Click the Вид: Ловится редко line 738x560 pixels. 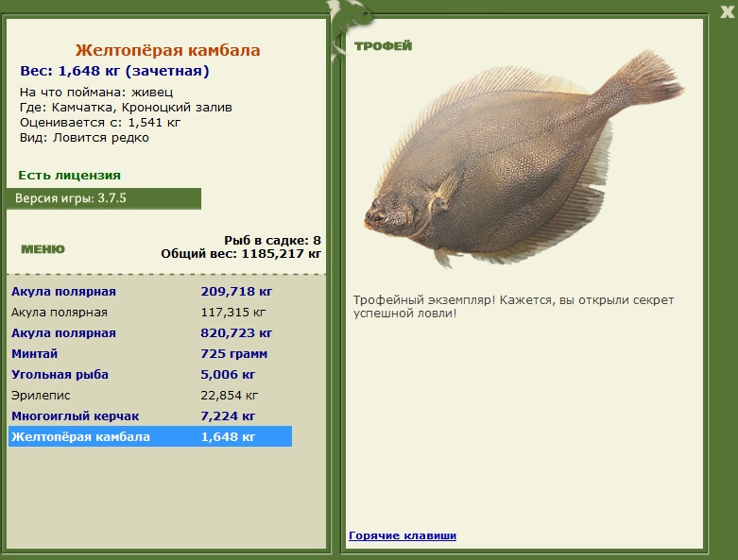tap(84, 137)
